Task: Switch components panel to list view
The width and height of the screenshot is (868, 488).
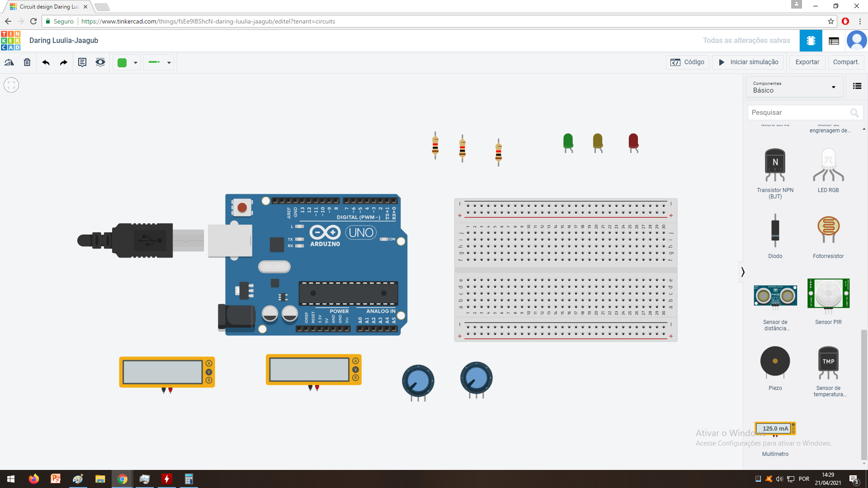Action: tap(857, 86)
